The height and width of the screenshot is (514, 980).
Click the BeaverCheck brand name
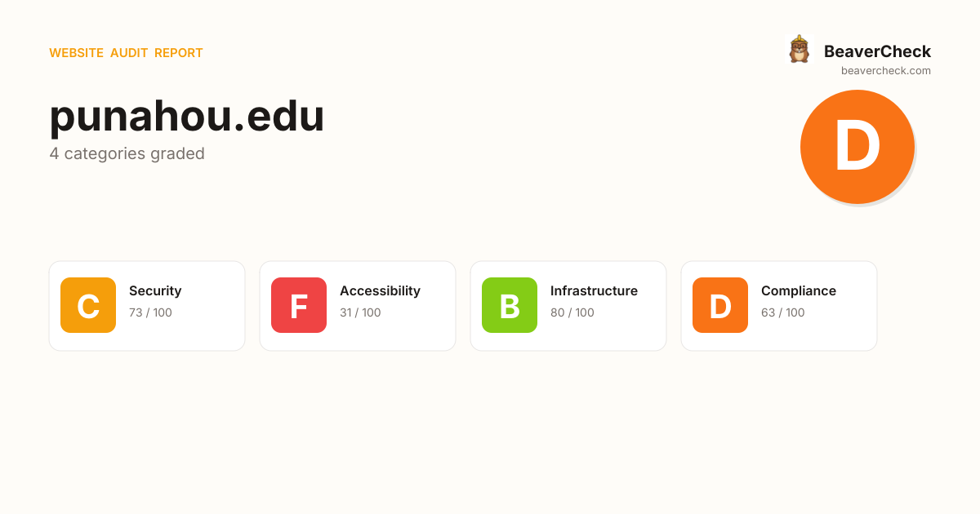click(x=877, y=51)
